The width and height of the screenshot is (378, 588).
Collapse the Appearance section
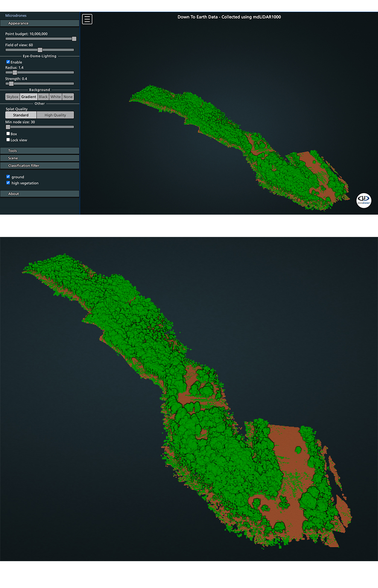[x=40, y=23]
